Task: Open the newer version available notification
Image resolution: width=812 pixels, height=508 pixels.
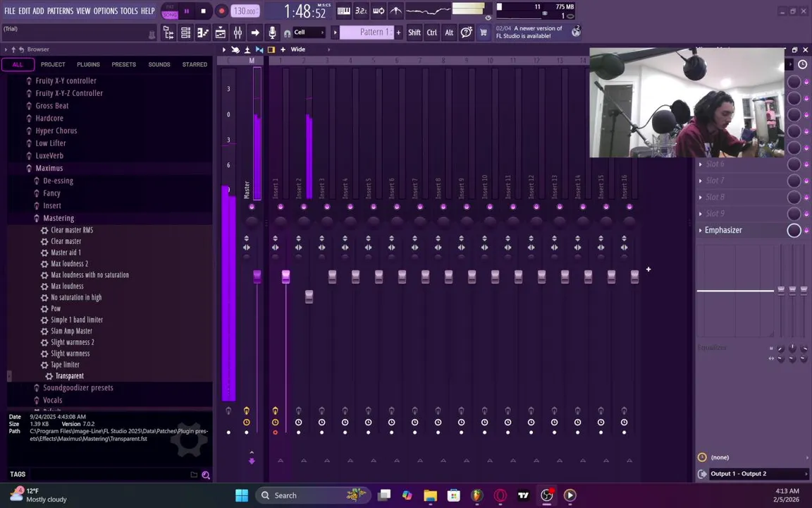Action: [537, 32]
